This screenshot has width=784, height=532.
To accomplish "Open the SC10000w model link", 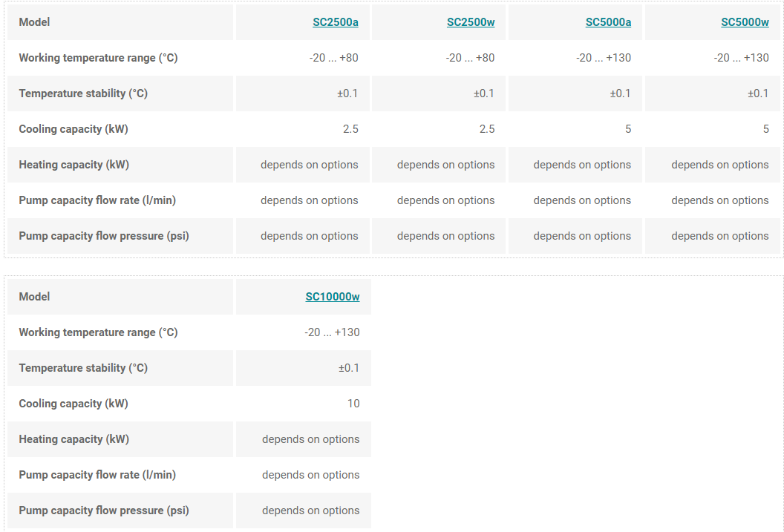I will [x=333, y=297].
